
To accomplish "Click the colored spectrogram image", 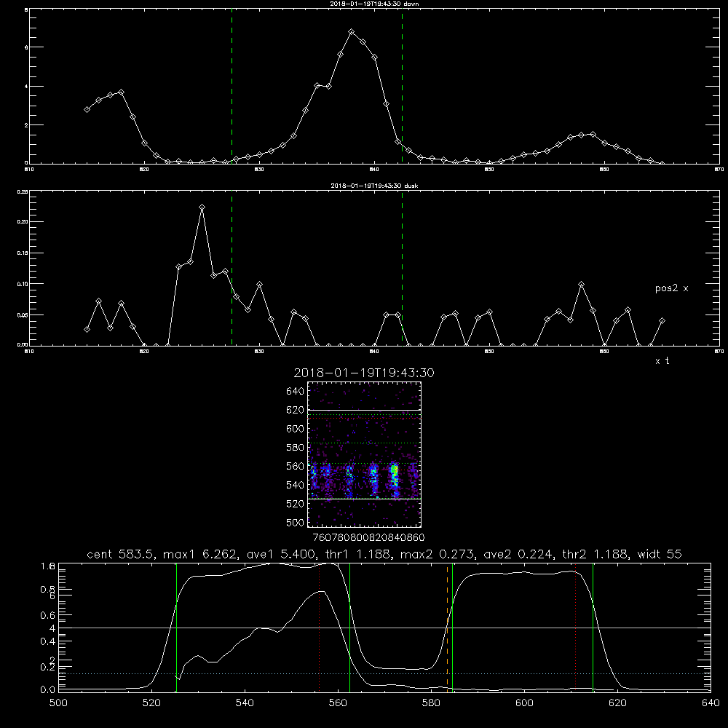I will coord(364,454).
